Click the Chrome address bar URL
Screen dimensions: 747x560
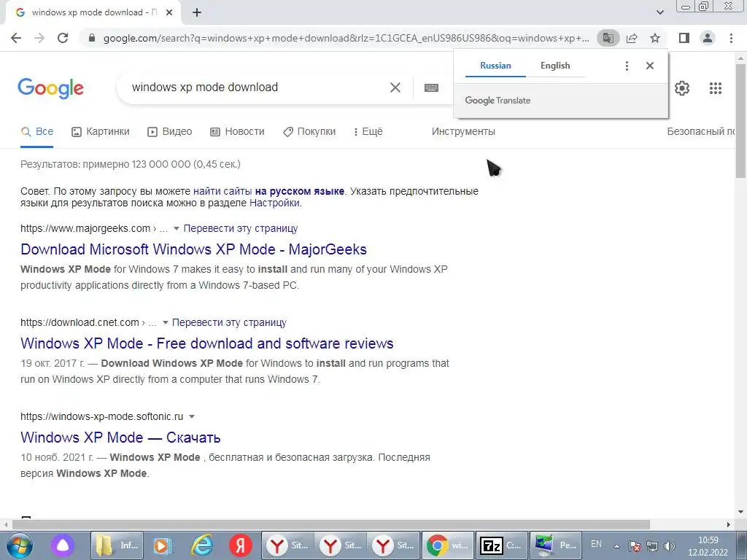[347, 38]
